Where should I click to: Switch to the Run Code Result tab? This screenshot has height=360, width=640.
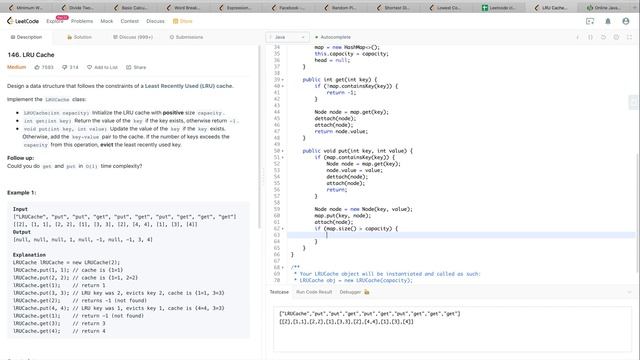point(314,292)
